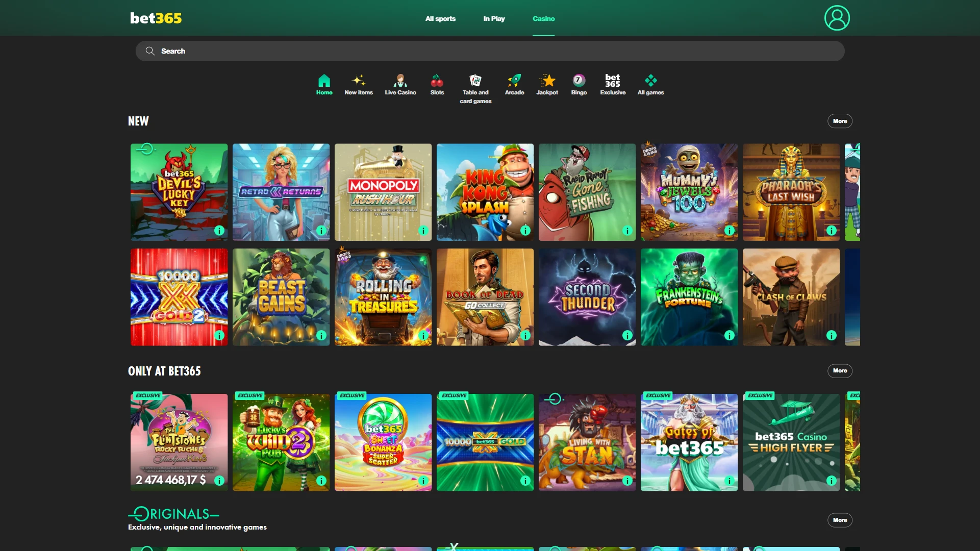
Task: Launch Frankenstein's Fortune game
Action: (689, 297)
